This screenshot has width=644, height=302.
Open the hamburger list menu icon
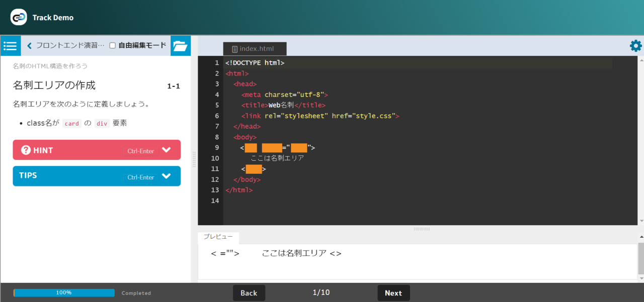click(x=10, y=46)
